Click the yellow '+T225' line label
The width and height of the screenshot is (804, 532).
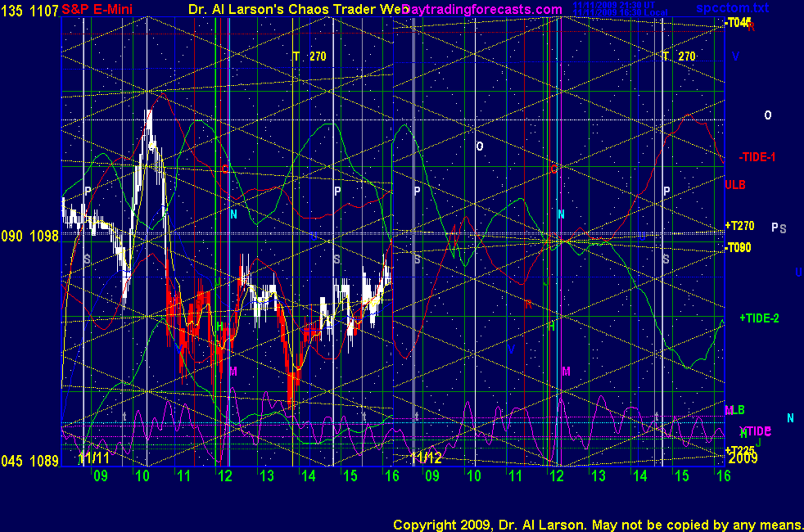point(739,449)
